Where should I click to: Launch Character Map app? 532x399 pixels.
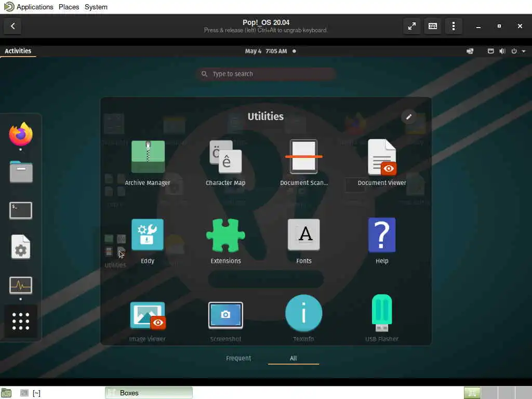pyautogui.click(x=225, y=163)
